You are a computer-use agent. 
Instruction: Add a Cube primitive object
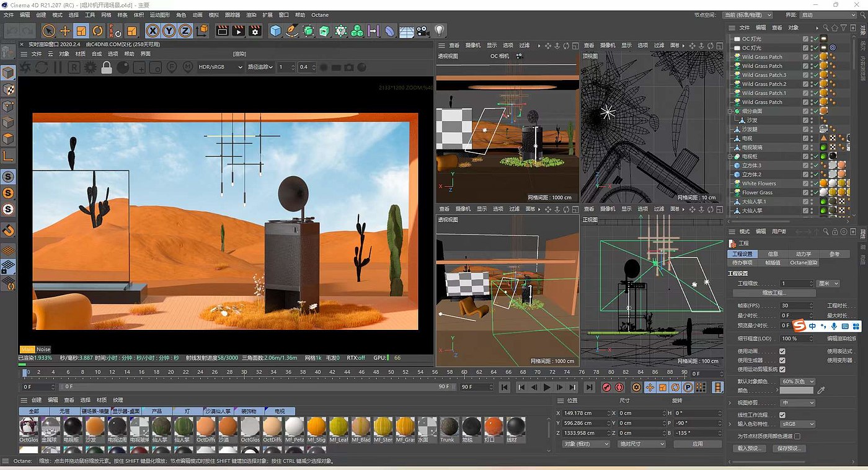pos(275,30)
